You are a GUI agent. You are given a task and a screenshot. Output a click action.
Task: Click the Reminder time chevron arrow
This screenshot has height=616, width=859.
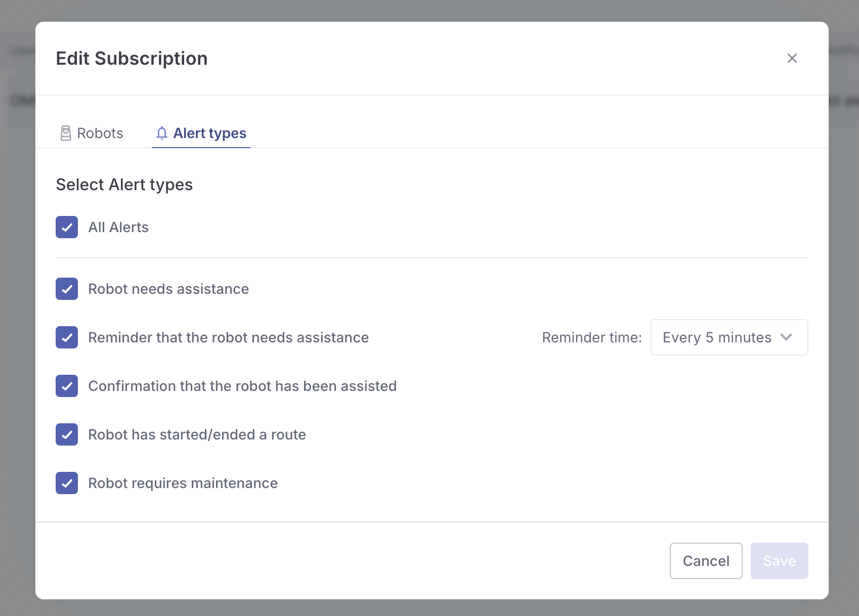point(786,337)
